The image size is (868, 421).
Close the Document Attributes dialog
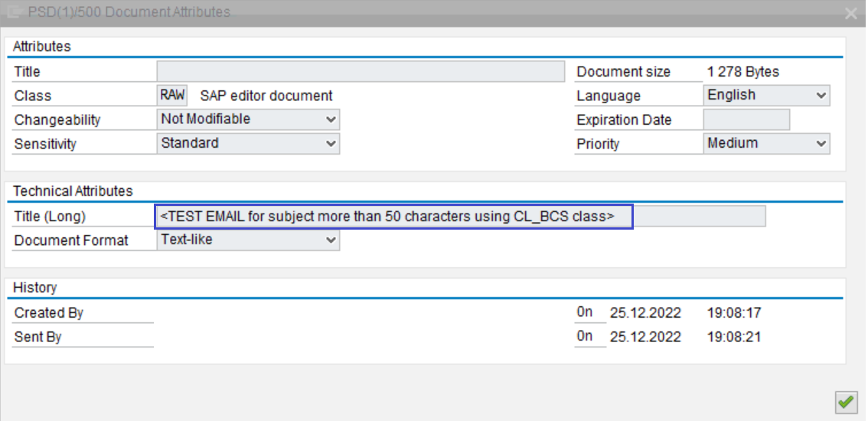[850, 13]
